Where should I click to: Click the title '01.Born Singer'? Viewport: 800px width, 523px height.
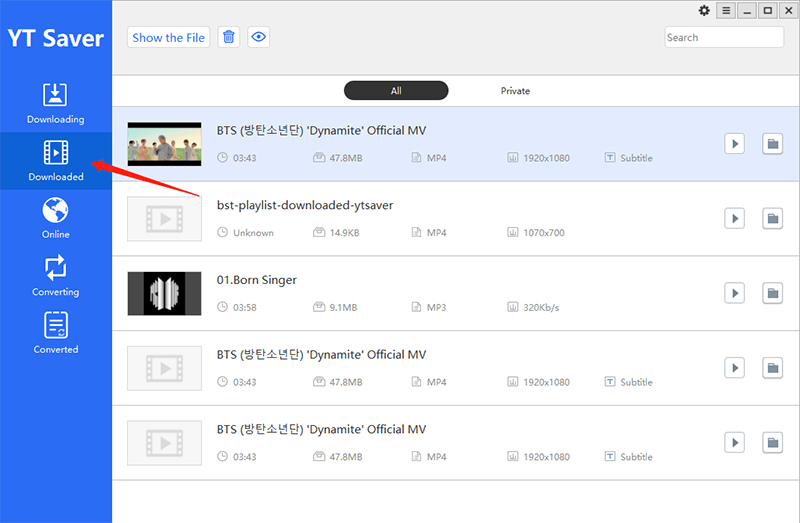tap(257, 280)
